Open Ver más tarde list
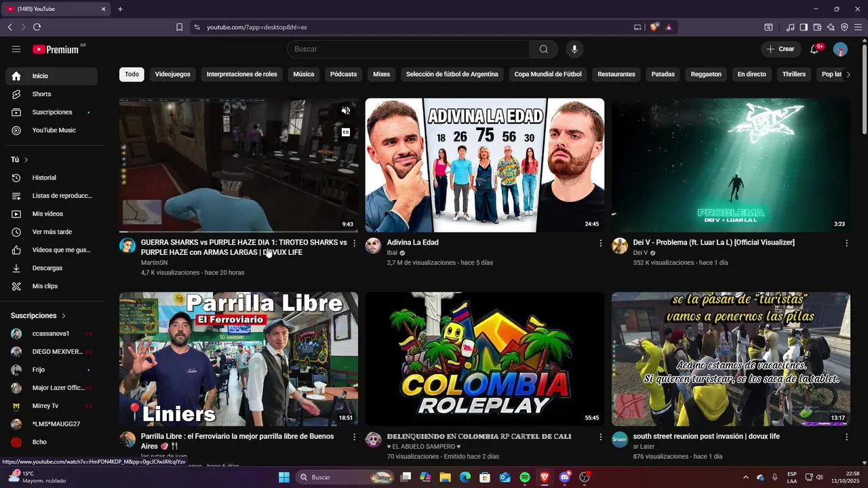Image resolution: width=868 pixels, height=488 pixels. pyautogui.click(x=52, y=232)
